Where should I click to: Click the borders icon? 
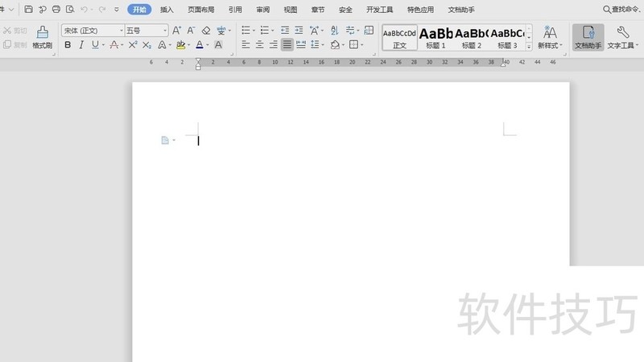point(353,44)
